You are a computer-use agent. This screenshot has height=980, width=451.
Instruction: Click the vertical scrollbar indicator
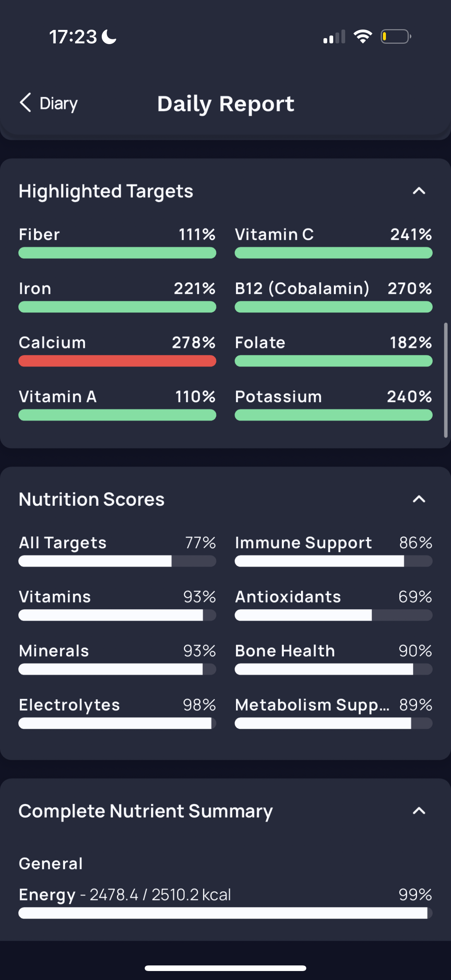click(x=445, y=380)
